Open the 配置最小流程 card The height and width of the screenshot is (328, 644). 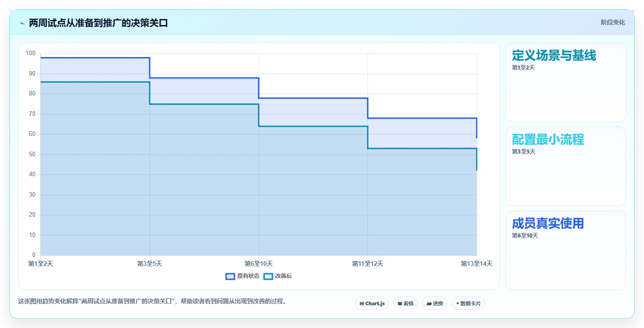(566, 167)
